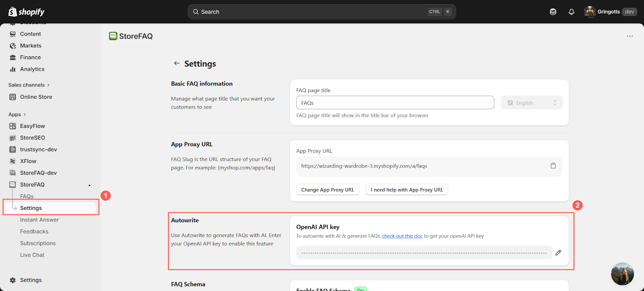
Task: Open the XFlow app
Action: click(x=28, y=161)
